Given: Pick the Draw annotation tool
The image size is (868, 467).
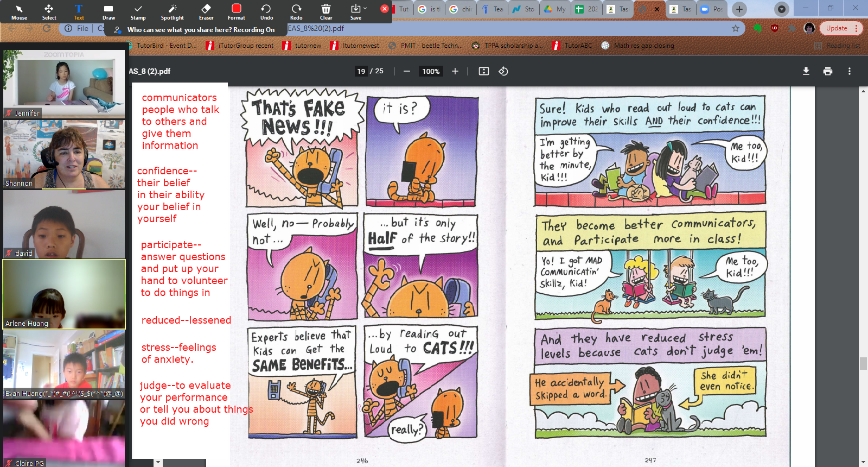Looking at the screenshot, I should pyautogui.click(x=108, y=12).
